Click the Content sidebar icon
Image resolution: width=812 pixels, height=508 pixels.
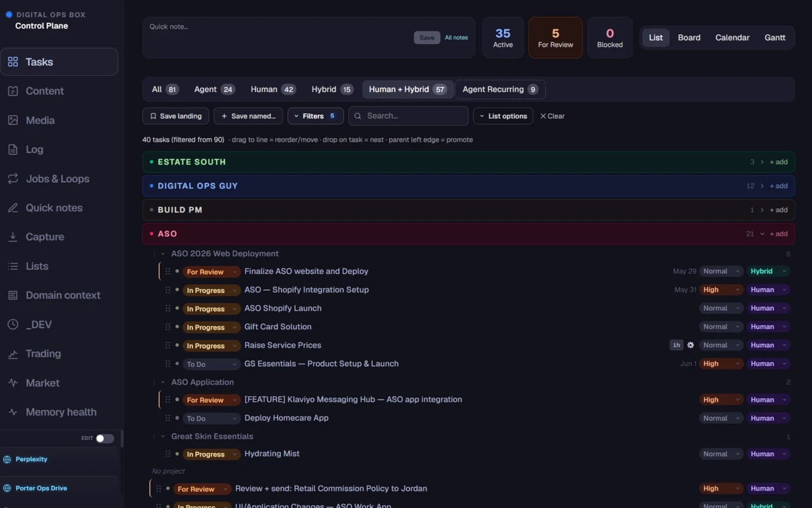[x=13, y=91]
